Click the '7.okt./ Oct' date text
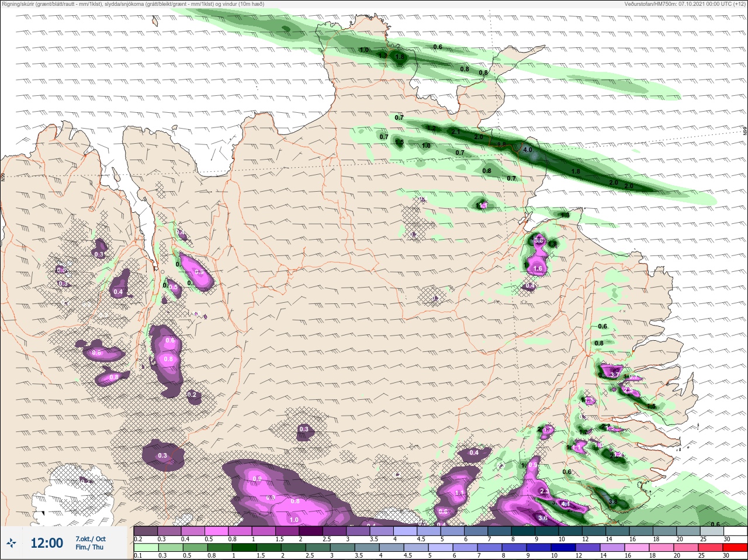The image size is (748, 560). coord(91,539)
